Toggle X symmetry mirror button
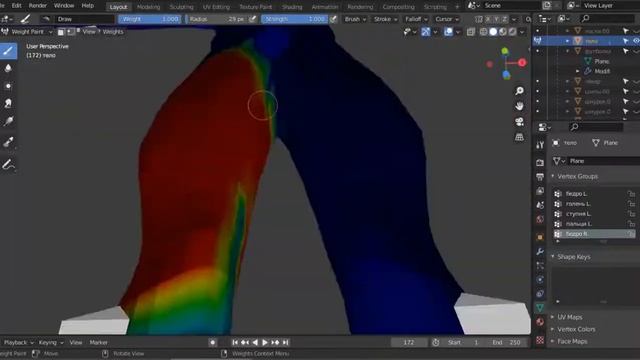This screenshot has width=640, height=360. point(487,19)
